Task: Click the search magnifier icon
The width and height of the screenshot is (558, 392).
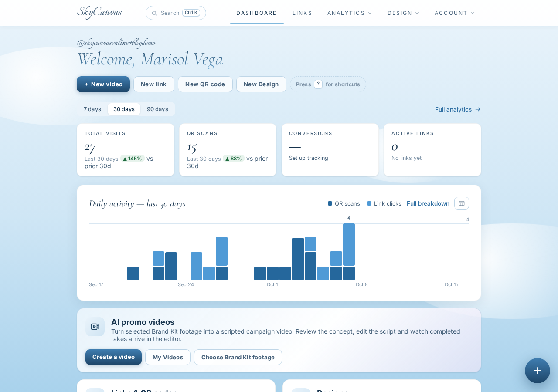Action: 154,13
